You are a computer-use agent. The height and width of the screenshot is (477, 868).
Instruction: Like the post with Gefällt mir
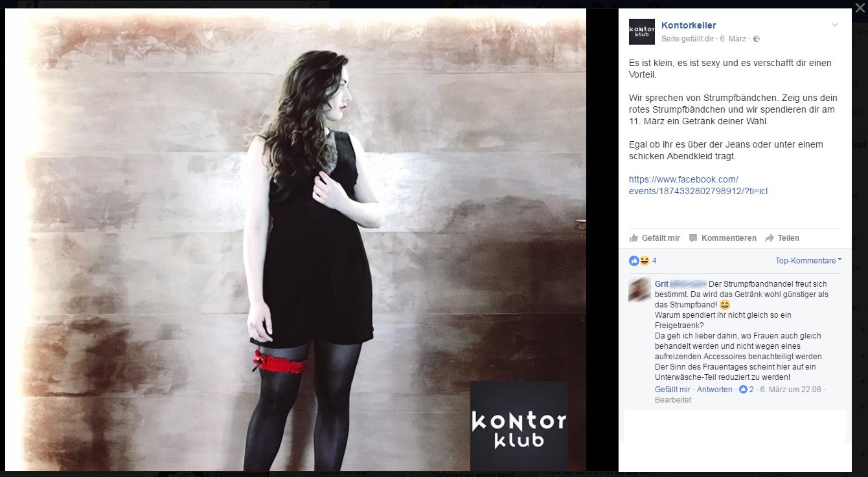pos(660,238)
